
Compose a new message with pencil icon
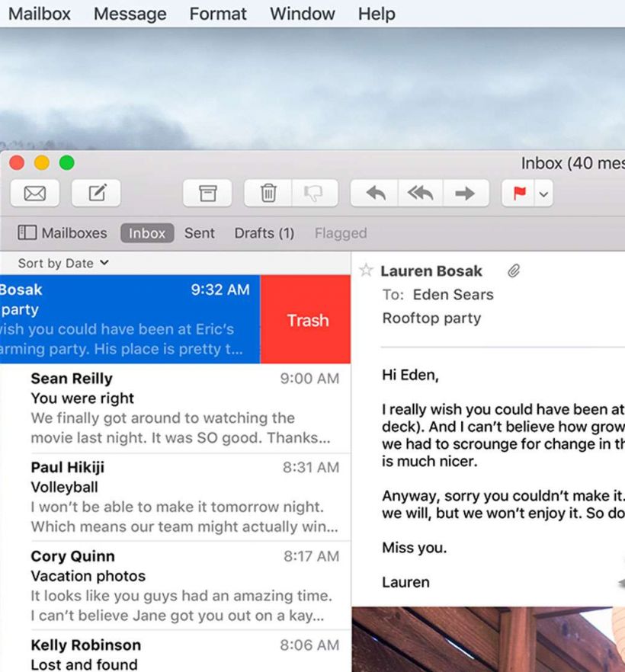[x=97, y=194]
